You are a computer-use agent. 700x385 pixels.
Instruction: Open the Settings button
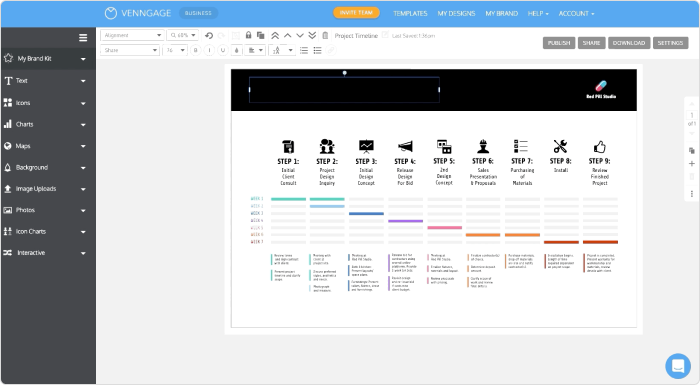click(x=670, y=43)
